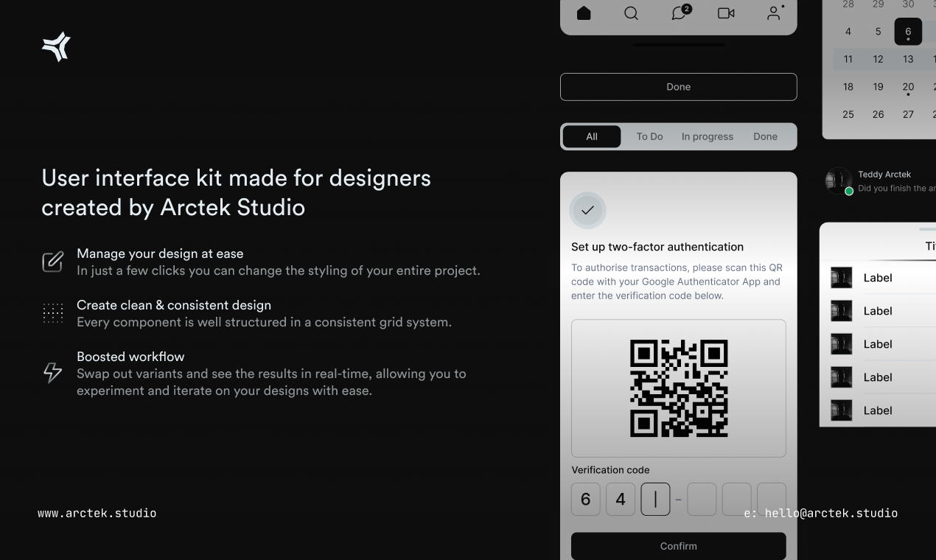Click the Arctek star logo

tap(56, 46)
